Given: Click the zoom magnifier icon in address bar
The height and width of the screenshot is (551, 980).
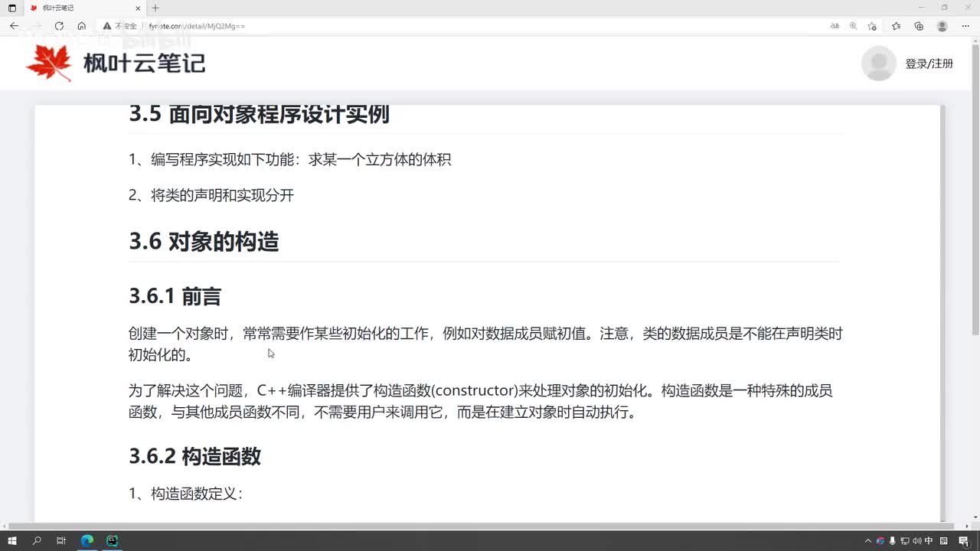Looking at the screenshot, I should (853, 26).
